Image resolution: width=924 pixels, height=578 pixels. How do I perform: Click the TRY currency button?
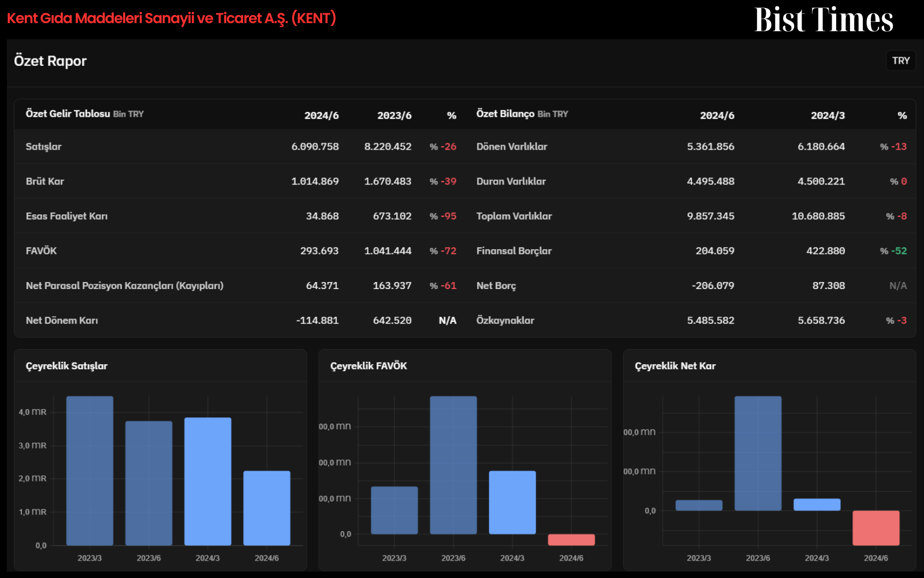pos(901,61)
